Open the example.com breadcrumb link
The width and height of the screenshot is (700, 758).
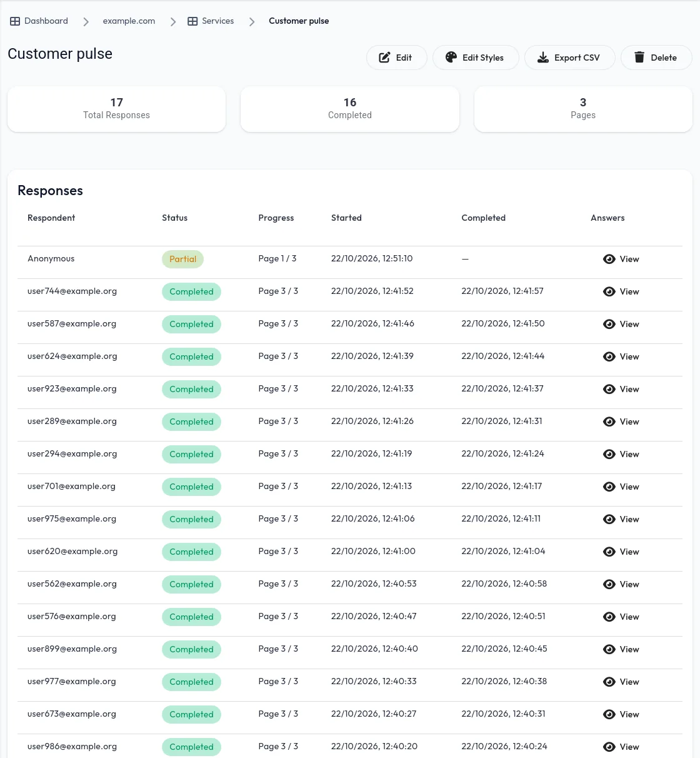click(x=129, y=21)
